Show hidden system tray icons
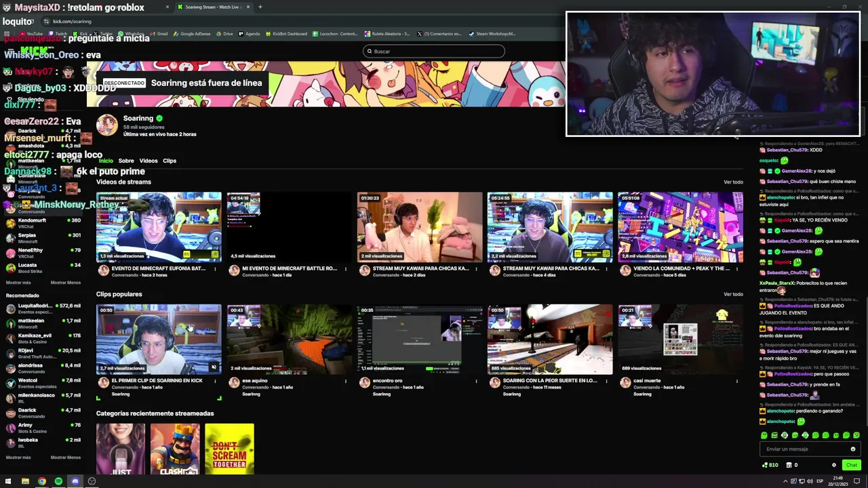The height and width of the screenshot is (488, 868). click(787, 481)
